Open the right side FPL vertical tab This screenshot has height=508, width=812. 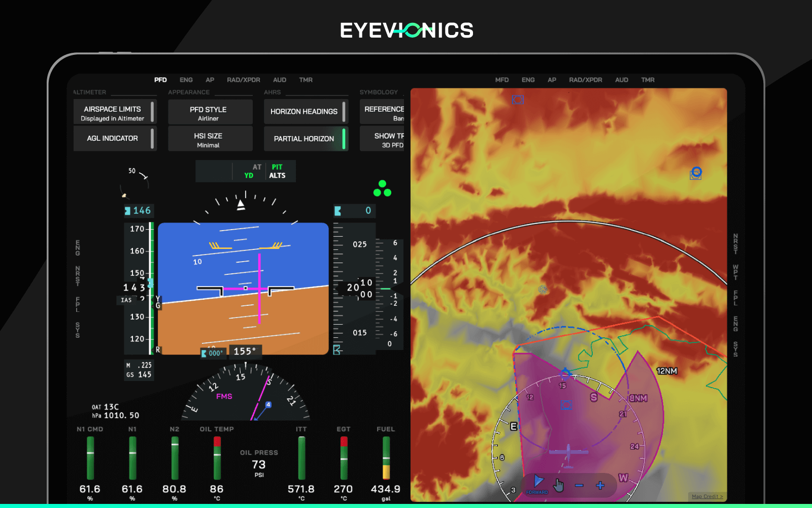coord(735,298)
